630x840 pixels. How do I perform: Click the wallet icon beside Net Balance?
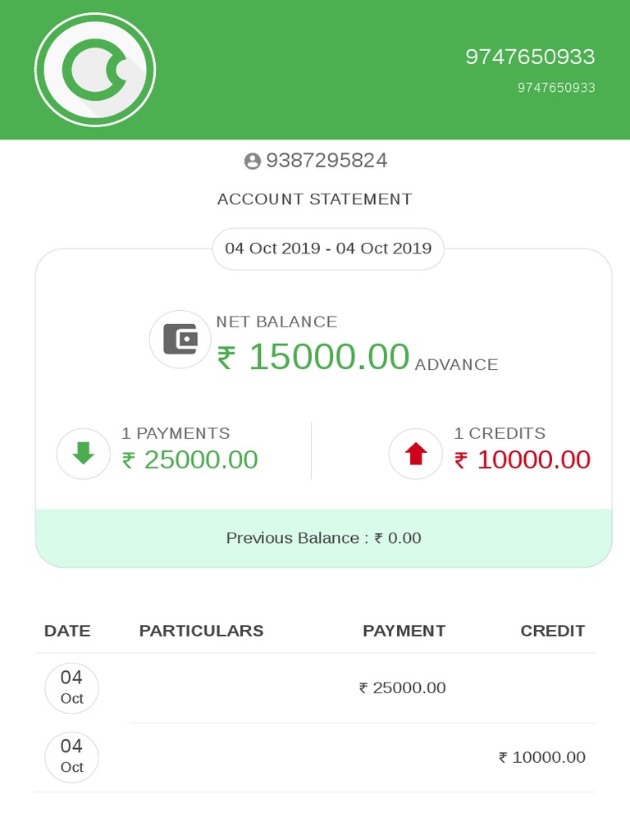[x=180, y=339]
